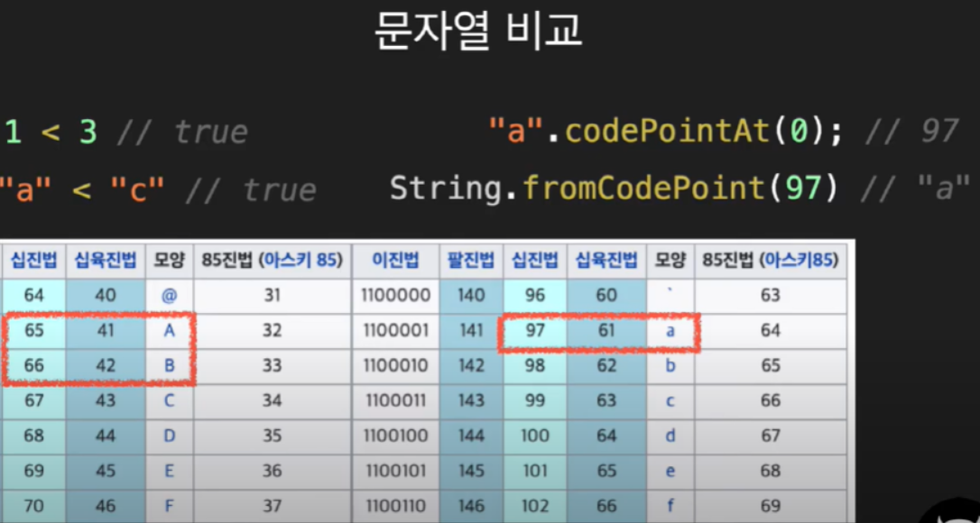Viewport: 980px width, 523px height.
Task: Click the decimal cell 96
Action: 535,296
